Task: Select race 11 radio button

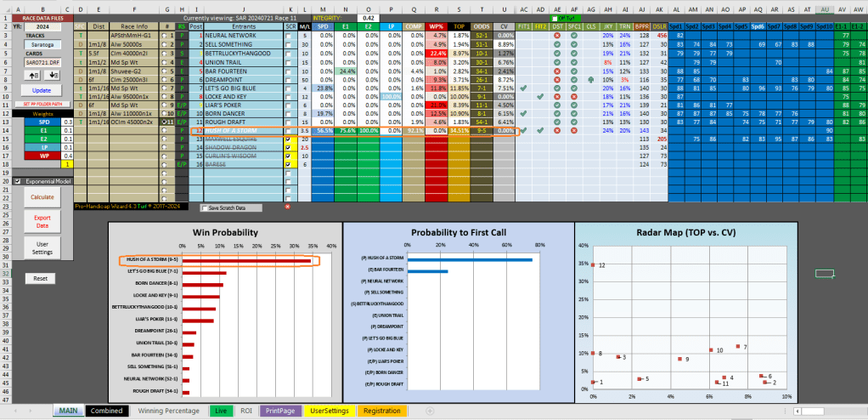Action: tap(166, 122)
